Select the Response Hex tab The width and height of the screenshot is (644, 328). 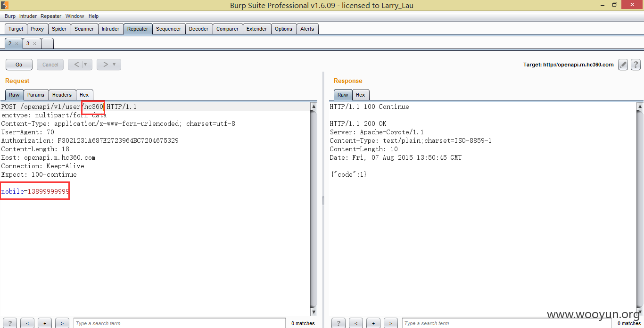pos(361,95)
